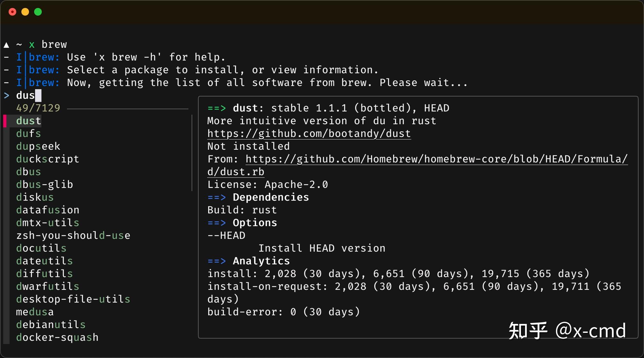Select the "medusa" package
Viewport: 644px width, 358px height.
coord(35,311)
